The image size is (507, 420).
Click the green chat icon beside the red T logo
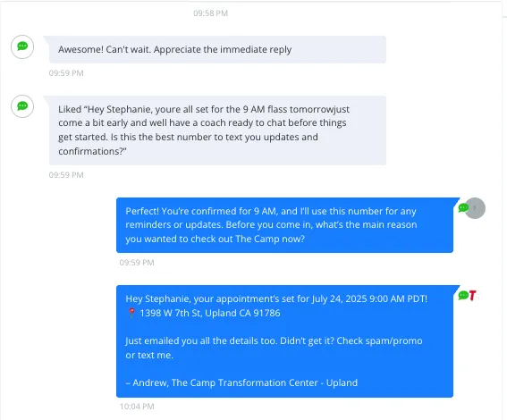point(463,295)
